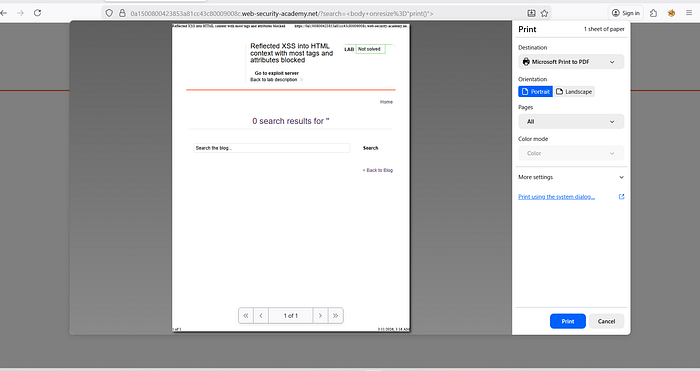Go to previous page in preview
The height and width of the screenshot is (371, 700).
click(x=261, y=315)
